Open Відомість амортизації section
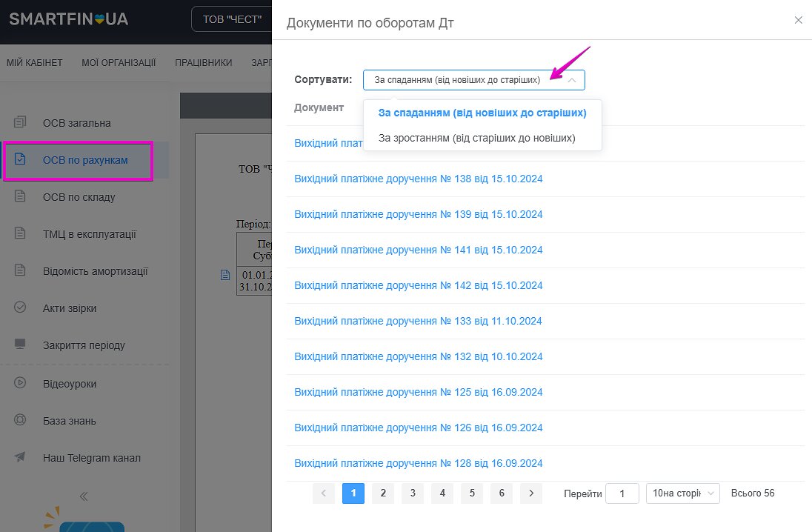 96,271
